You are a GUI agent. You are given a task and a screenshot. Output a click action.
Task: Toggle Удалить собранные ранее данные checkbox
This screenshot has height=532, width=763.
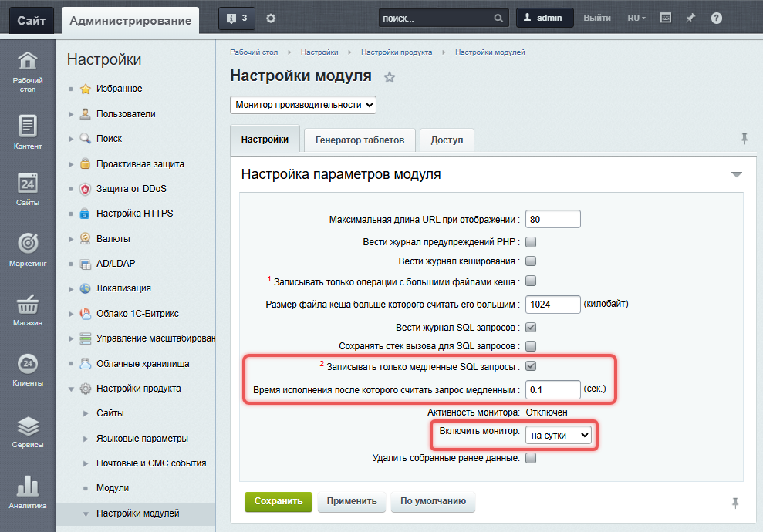[x=531, y=458]
